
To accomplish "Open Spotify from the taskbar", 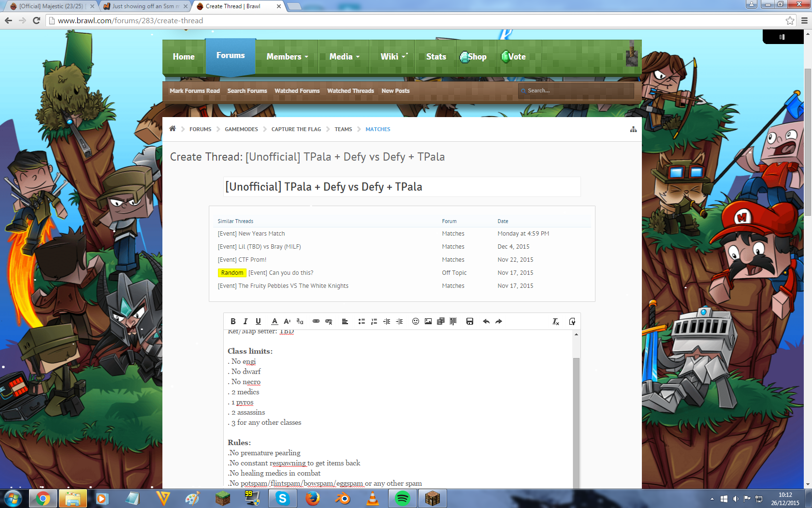I will tap(403, 498).
